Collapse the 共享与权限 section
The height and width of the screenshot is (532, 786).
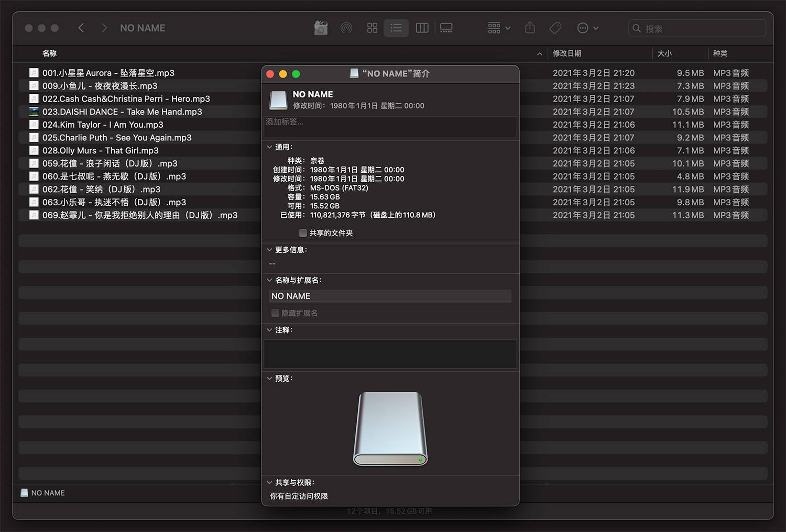pyautogui.click(x=269, y=483)
